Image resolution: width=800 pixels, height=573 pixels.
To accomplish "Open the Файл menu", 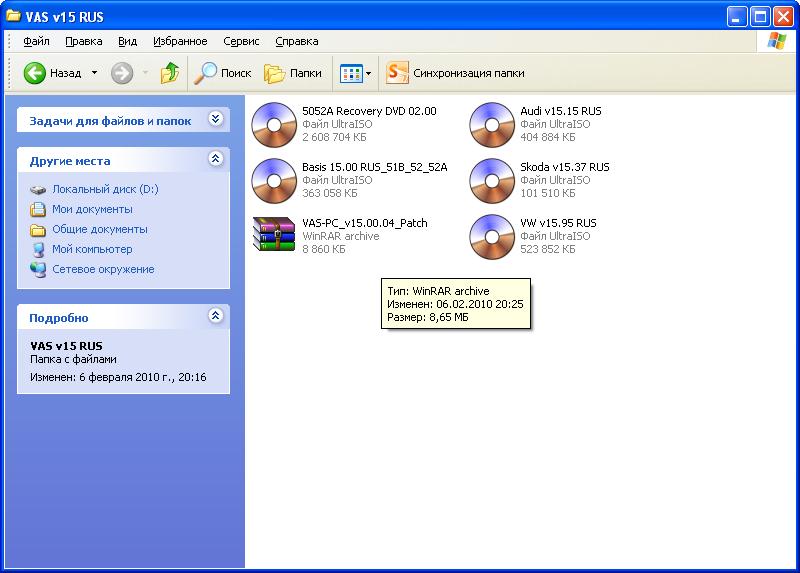I will pos(36,41).
